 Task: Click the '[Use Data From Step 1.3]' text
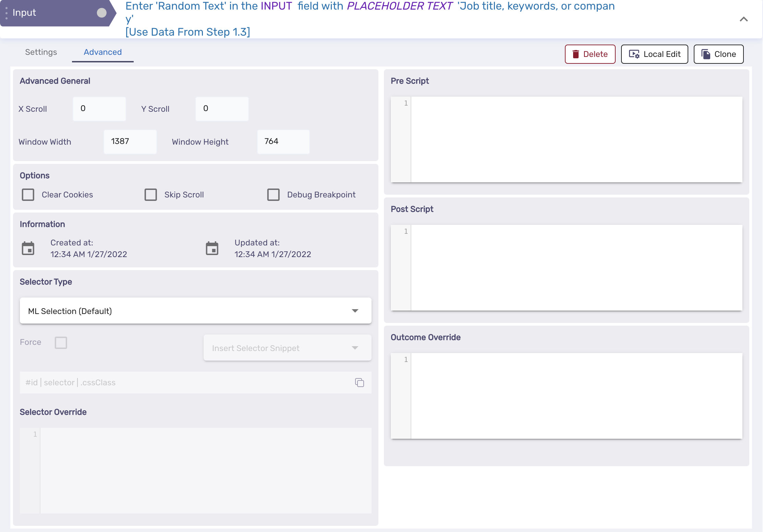[x=188, y=32]
